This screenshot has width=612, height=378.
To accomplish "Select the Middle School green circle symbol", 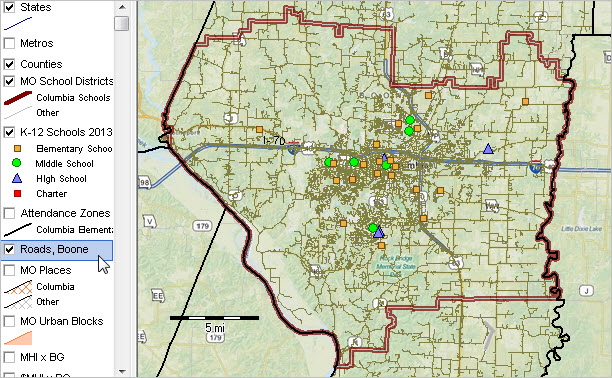I will 16,163.
